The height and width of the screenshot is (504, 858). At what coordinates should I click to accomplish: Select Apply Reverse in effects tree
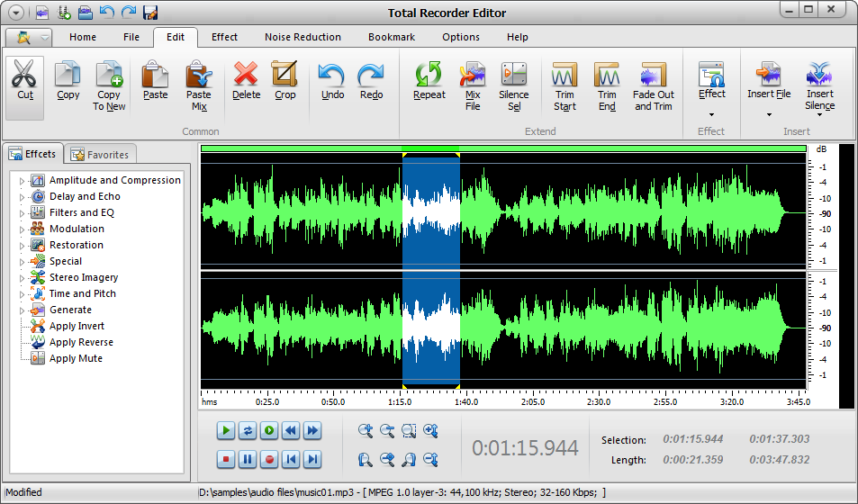pyautogui.click(x=81, y=343)
